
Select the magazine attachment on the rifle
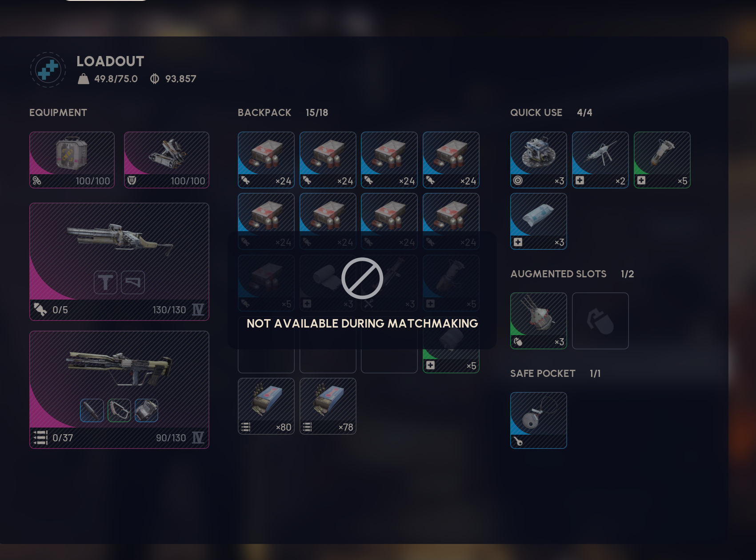pyautogui.click(x=147, y=410)
